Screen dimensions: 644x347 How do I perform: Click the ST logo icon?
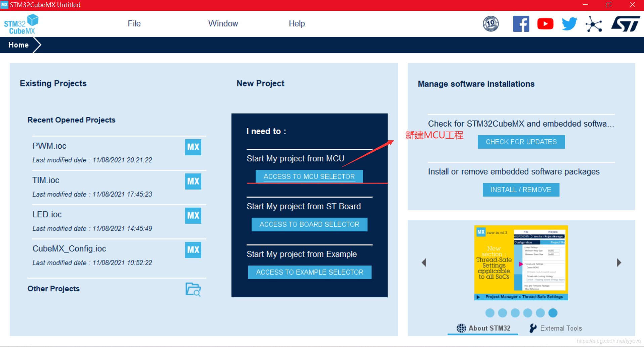tap(626, 24)
